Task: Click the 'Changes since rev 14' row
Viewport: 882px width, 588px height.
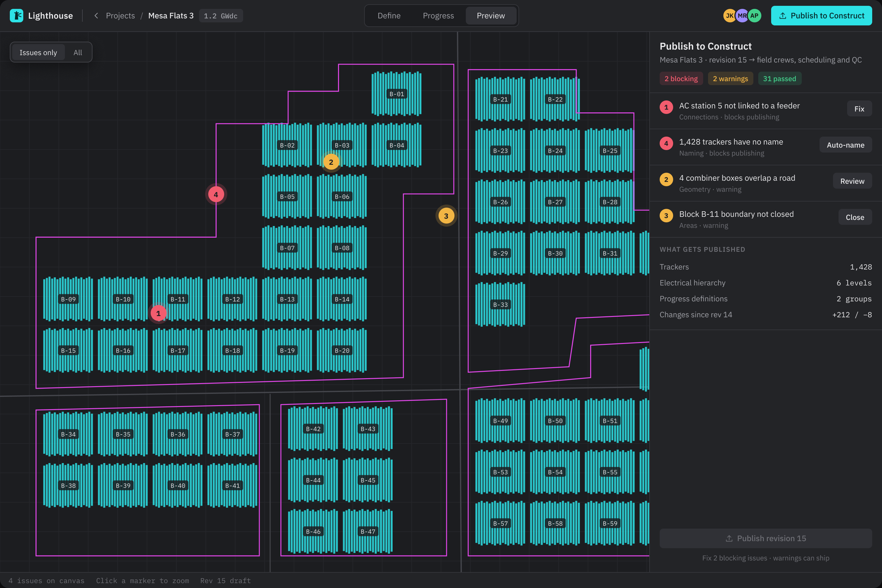Action: coord(765,315)
